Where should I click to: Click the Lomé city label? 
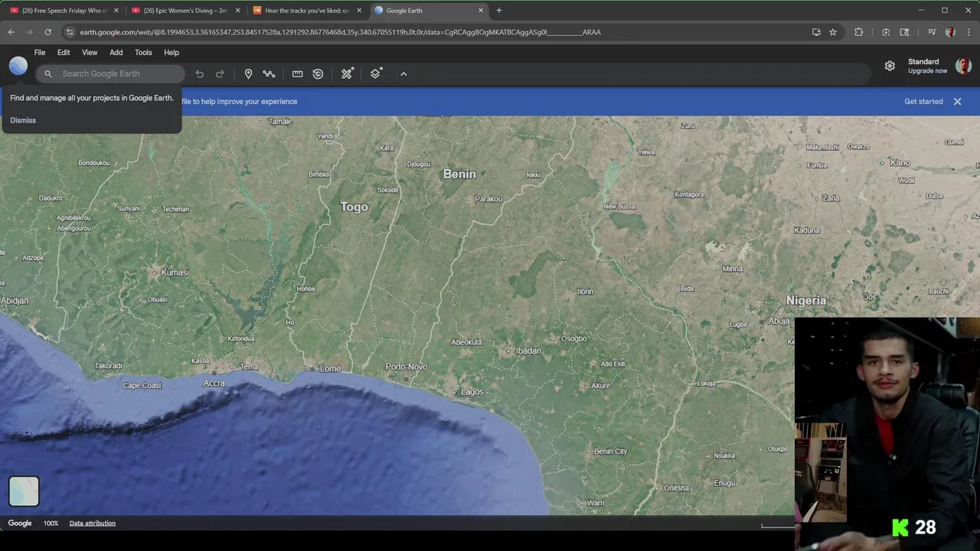coord(331,369)
